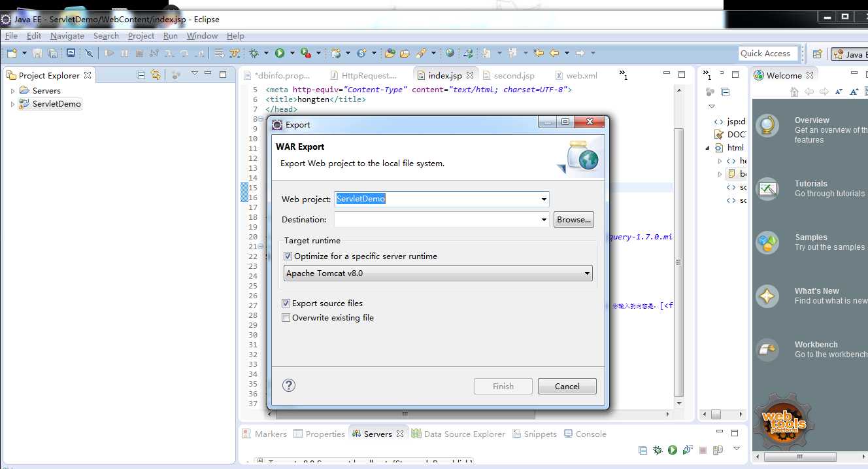Click the New Dynamic Web Project icon
868x469 pixels.
pos(336,53)
